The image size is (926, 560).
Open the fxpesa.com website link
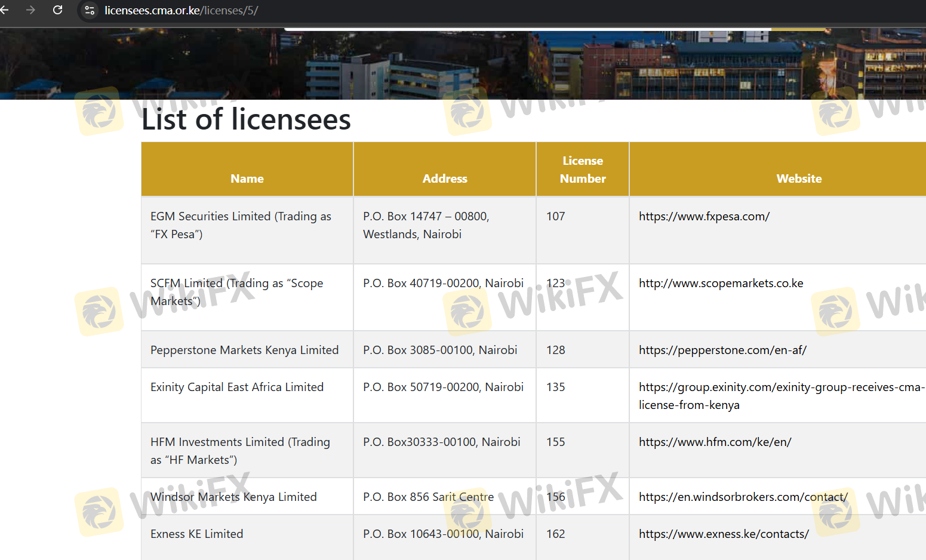(x=704, y=216)
